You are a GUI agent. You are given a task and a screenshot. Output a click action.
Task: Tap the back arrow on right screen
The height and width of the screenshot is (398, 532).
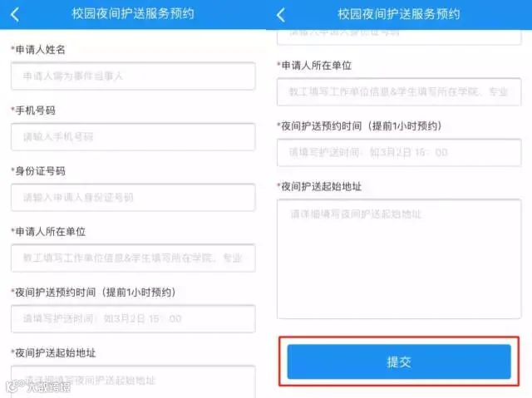tap(281, 15)
